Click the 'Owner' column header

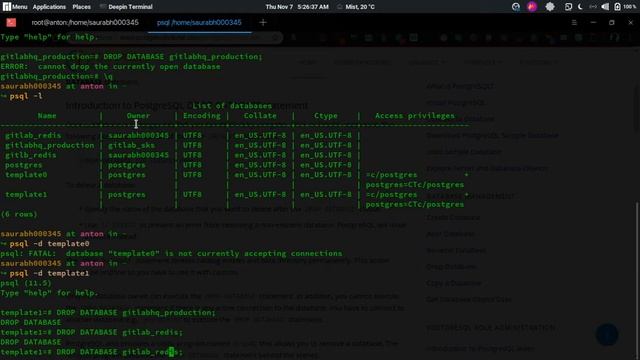tap(138, 116)
